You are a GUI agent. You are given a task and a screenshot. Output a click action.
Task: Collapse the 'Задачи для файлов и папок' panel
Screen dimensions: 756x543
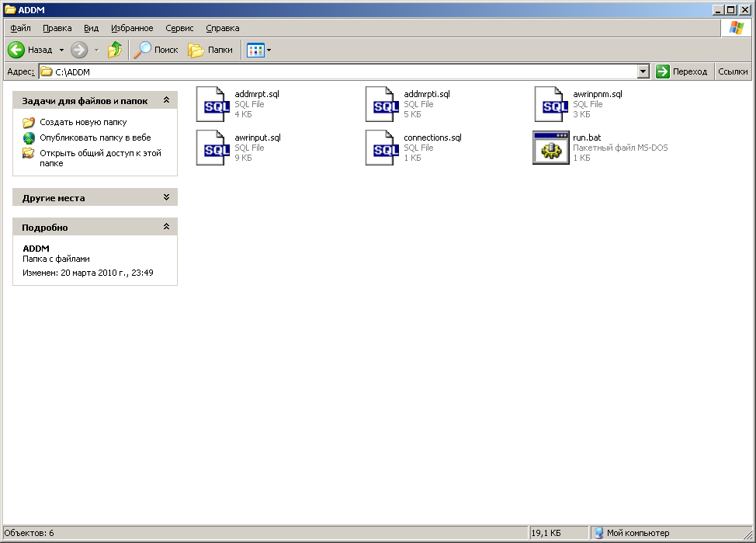pyautogui.click(x=166, y=101)
